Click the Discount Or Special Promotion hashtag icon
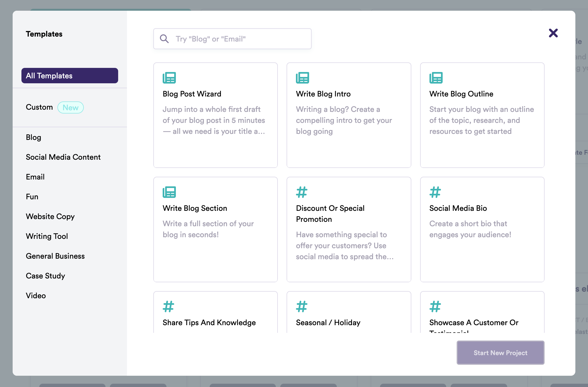The height and width of the screenshot is (387, 588). click(x=302, y=192)
